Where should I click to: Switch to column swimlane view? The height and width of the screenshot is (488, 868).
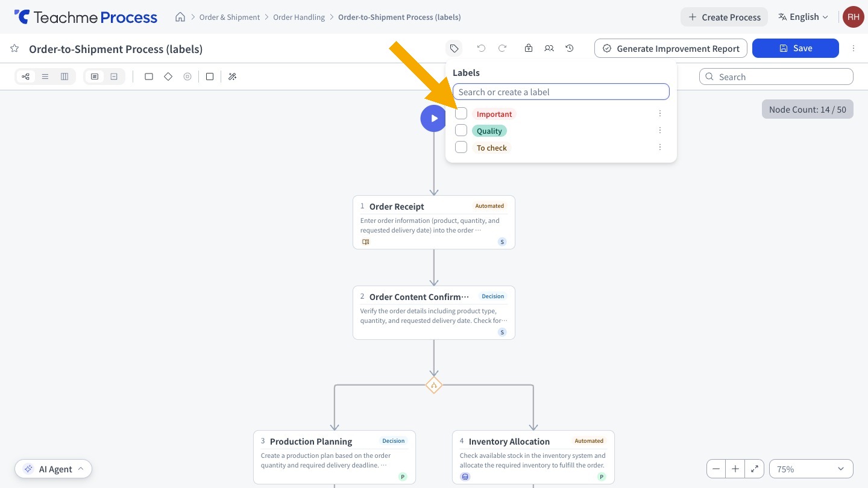tap(64, 77)
